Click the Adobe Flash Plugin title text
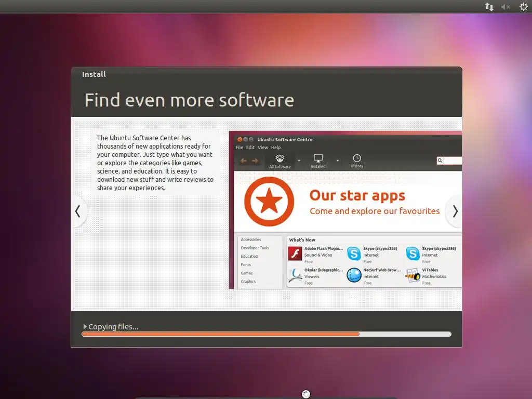Viewport: 532px width, 399px height. pyautogui.click(x=323, y=248)
